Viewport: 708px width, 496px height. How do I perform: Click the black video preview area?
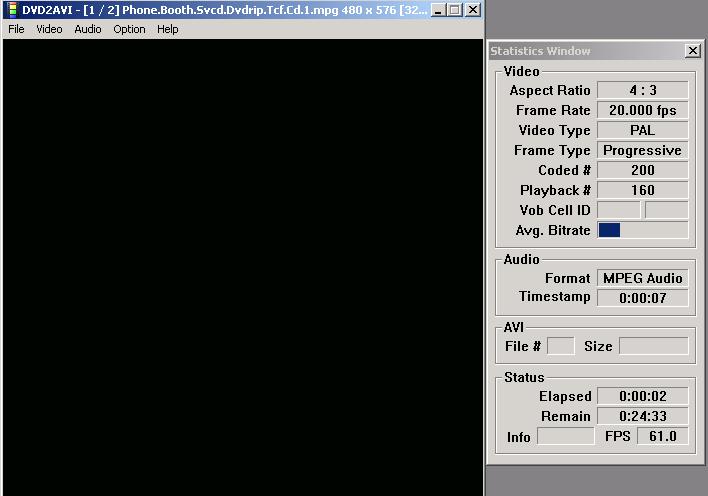[243, 267]
